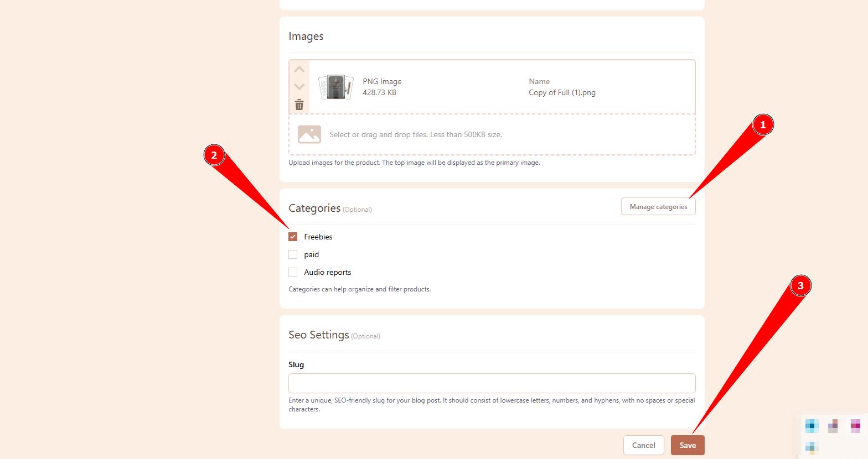Click the red annotation marker number 1

[762, 125]
